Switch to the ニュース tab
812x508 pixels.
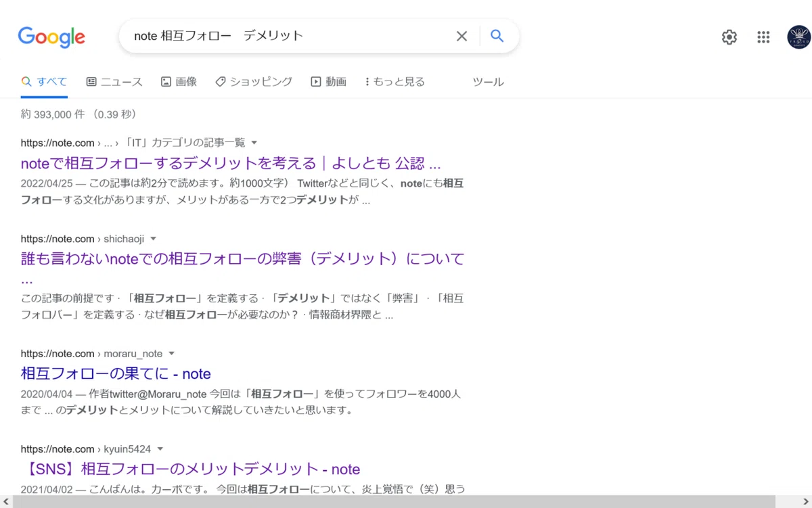[114, 82]
